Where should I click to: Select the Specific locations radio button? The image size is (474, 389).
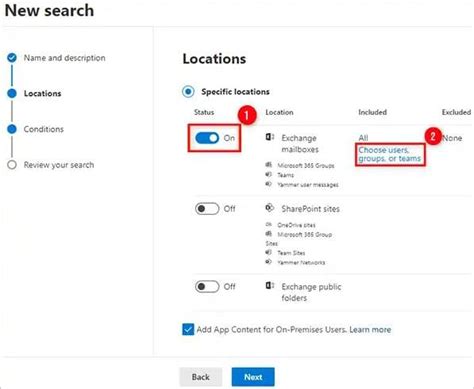(x=188, y=91)
